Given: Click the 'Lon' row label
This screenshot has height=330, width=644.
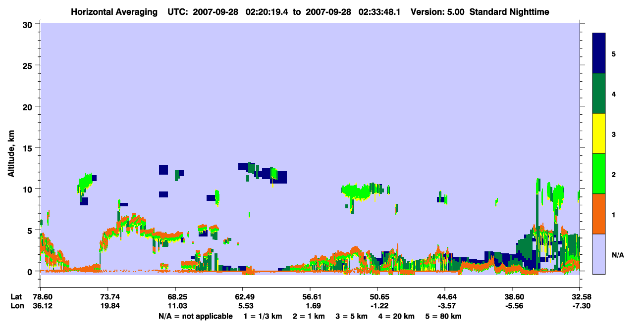Looking at the screenshot, I should click(16, 306).
